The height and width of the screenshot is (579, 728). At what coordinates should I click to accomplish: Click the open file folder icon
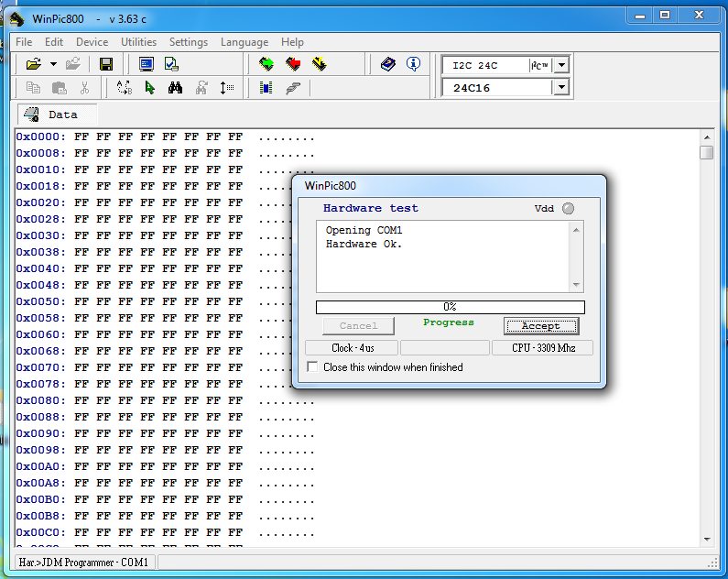coord(34,64)
